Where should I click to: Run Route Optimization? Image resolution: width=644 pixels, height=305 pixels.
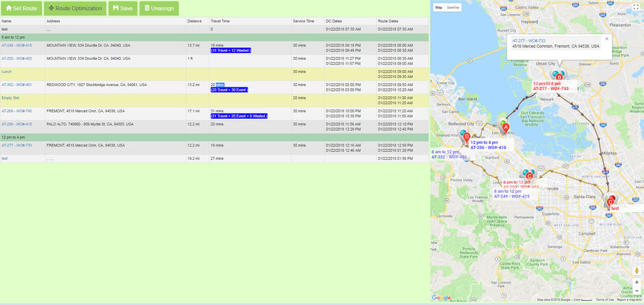pyautogui.click(x=74, y=8)
